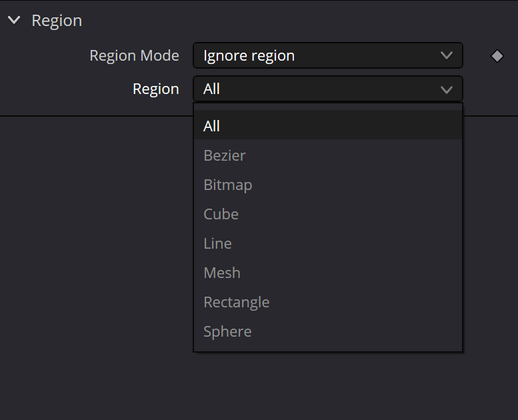This screenshot has height=420, width=518.
Task: Collapse the Region section chevron
Action: coord(14,21)
